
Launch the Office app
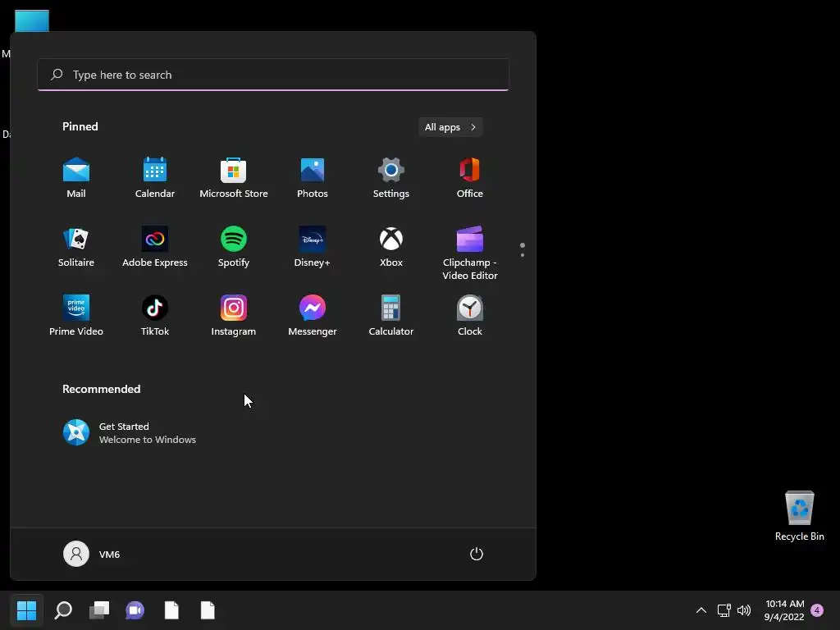point(470,178)
